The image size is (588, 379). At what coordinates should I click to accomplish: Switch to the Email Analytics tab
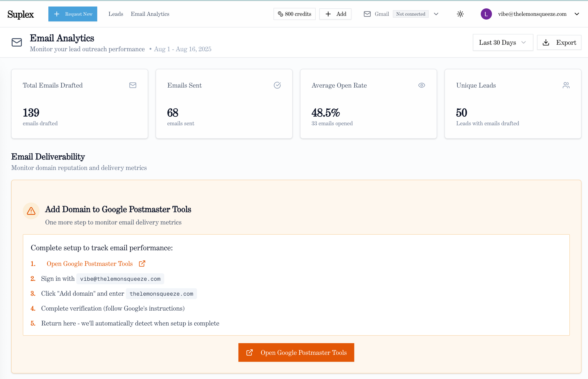(150, 14)
